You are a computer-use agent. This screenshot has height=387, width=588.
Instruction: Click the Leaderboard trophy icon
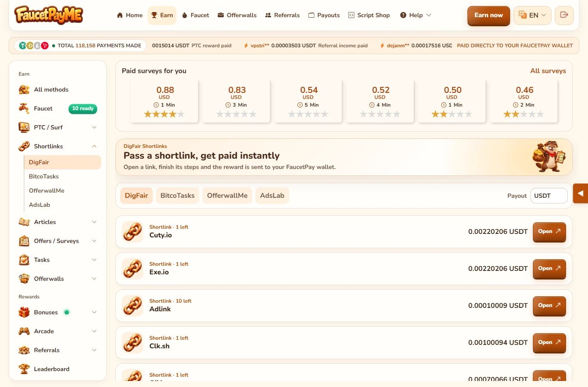coord(24,369)
